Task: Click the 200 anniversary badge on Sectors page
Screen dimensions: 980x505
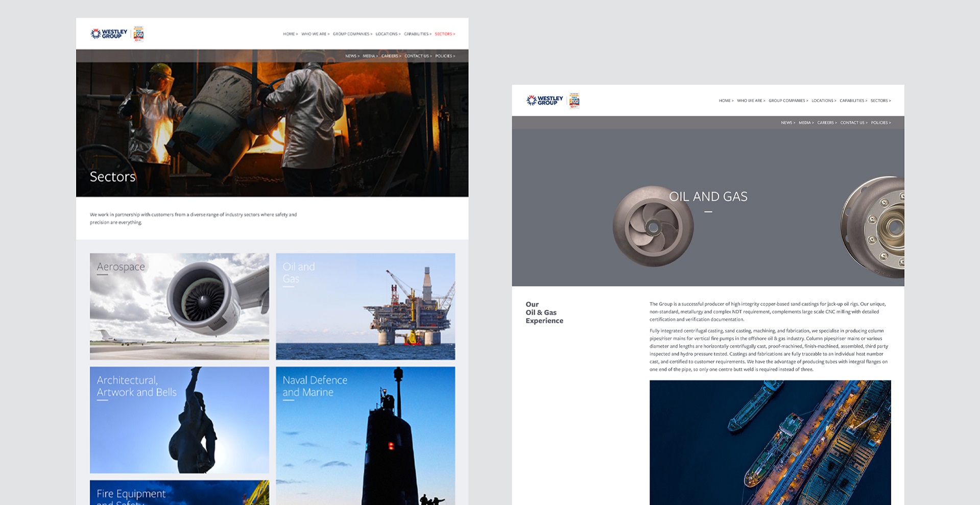Action: 138,34
